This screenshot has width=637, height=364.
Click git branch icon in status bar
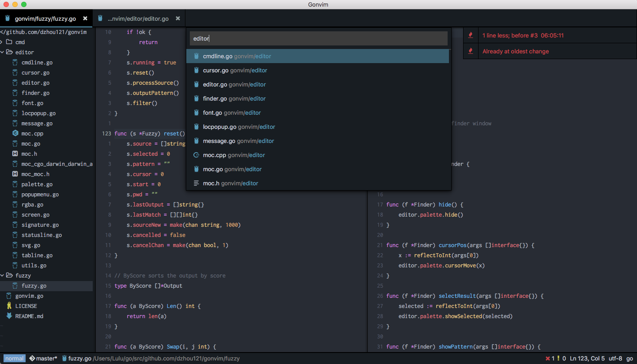pyautogui.click(x=32, y=358)
